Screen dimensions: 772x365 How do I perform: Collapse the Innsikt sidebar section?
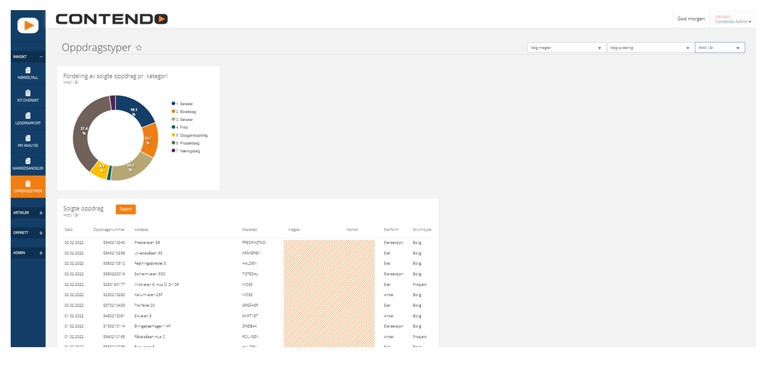coord(41,57)
